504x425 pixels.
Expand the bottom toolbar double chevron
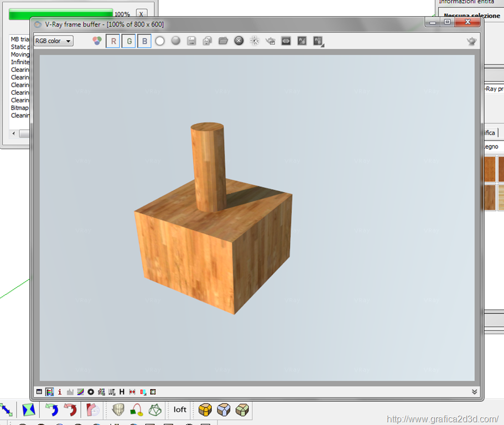pos(474,392)
